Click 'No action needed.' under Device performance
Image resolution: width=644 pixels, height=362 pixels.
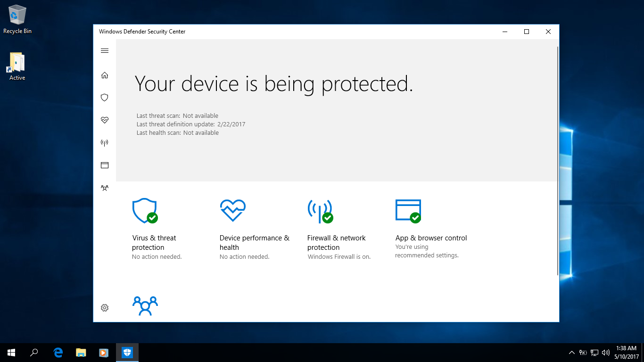click(x=245, y=257)
